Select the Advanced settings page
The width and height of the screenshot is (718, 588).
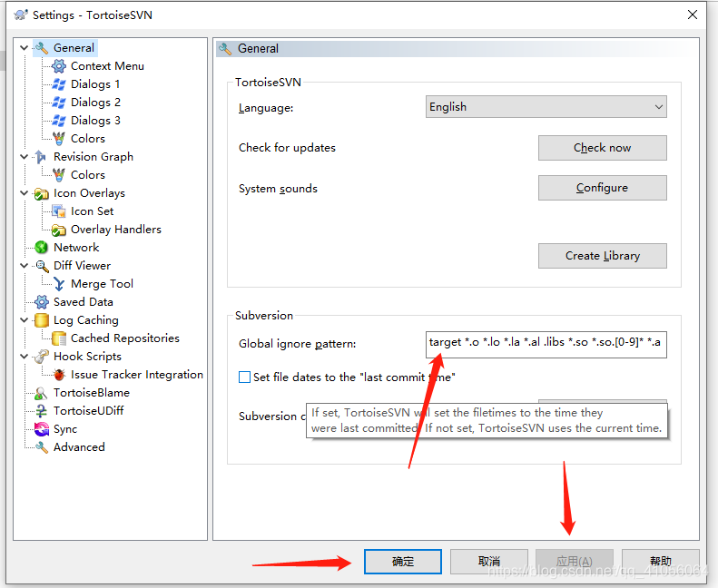click(x=79, y=447)
